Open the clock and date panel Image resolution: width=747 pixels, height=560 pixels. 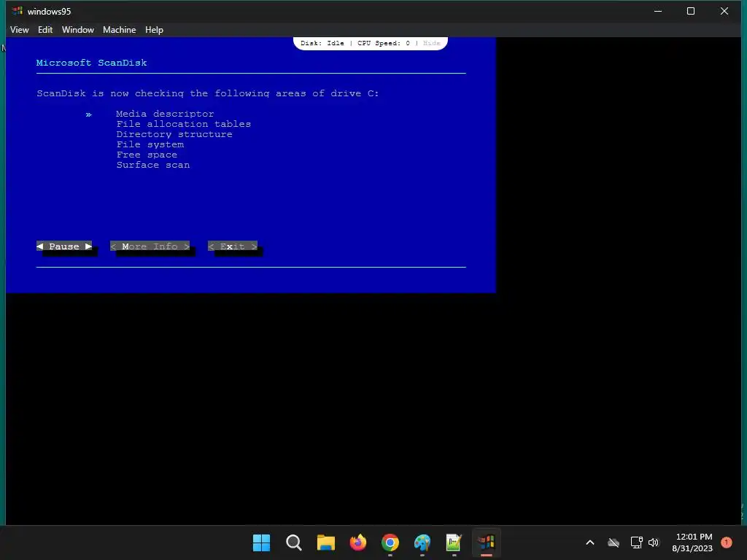[x=692, y=542]
